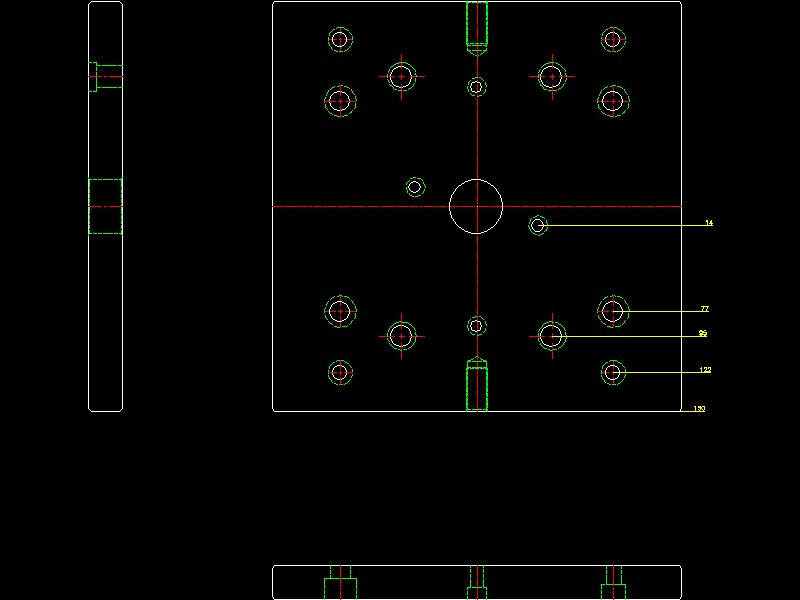The height and width of the screenshot is (600, 800).
Task: Click the small hole left of the center circle
Action: [x=414, y=185]
